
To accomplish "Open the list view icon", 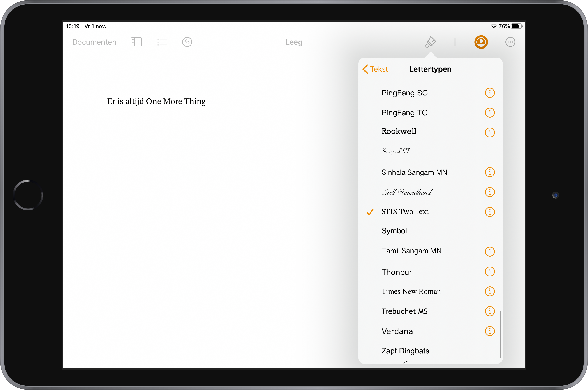I will point(162,42).
